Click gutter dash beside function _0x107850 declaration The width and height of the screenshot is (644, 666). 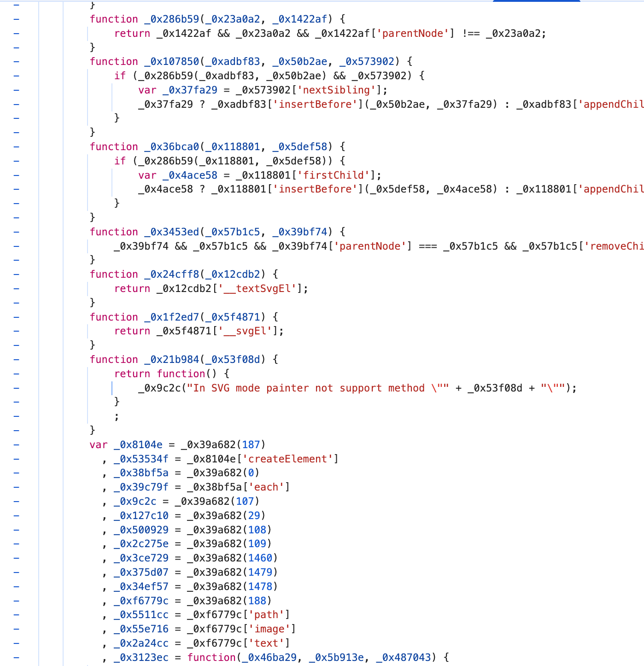pos(17,62)
